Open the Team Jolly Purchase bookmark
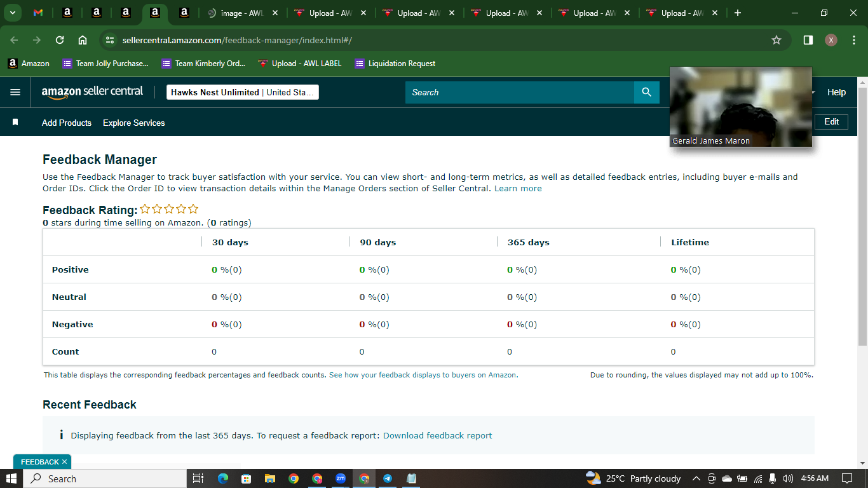Viewport: 868px width, 488px height. [x=105, y=64]
